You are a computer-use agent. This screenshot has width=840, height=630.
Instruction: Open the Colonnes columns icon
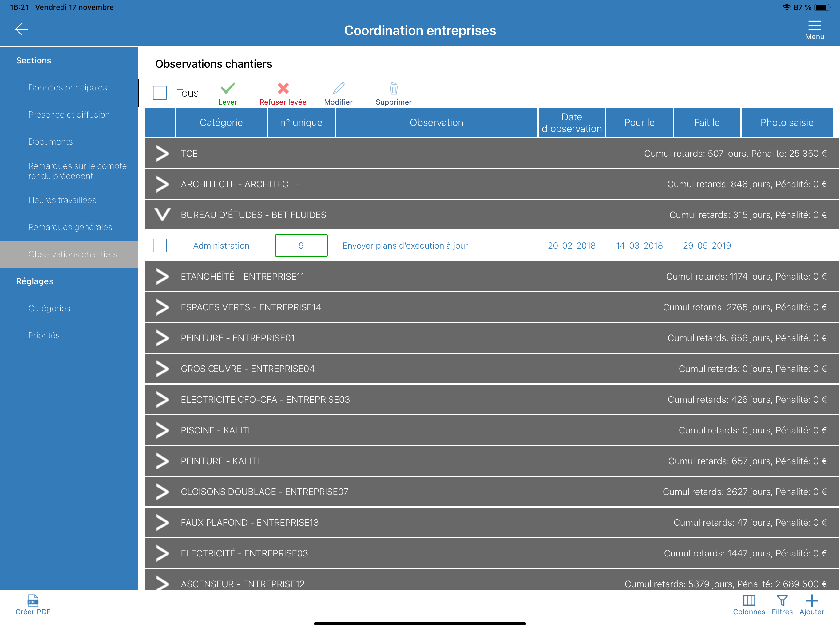pyautogui.click(x=749, y=601)
